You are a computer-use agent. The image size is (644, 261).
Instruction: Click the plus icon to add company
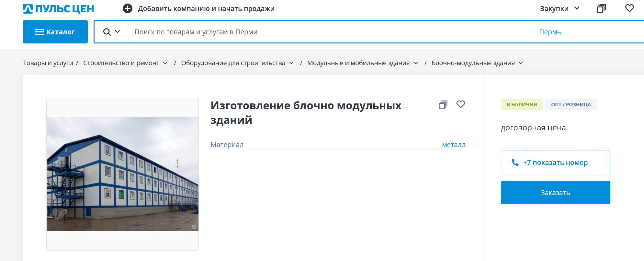(x=128, y=8)
